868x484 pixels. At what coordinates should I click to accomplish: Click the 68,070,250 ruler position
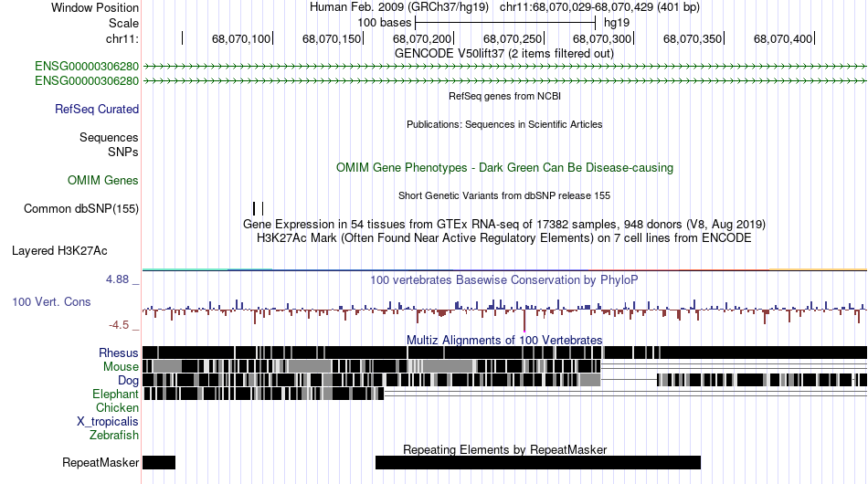point(513,38)
